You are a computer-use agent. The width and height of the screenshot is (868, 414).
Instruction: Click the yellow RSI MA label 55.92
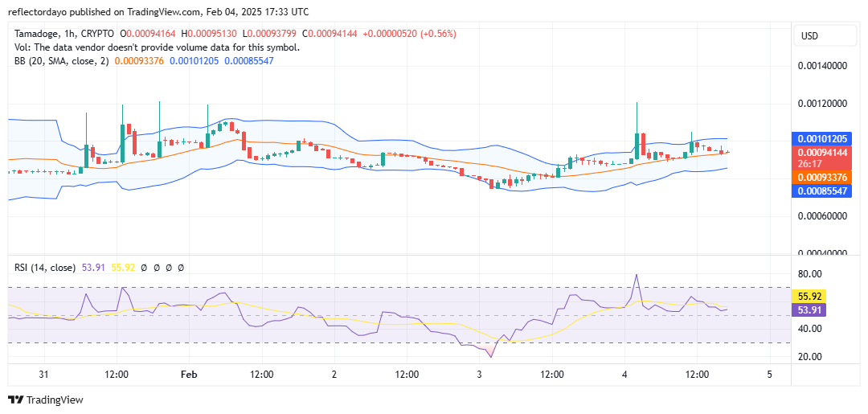point(809,296)
